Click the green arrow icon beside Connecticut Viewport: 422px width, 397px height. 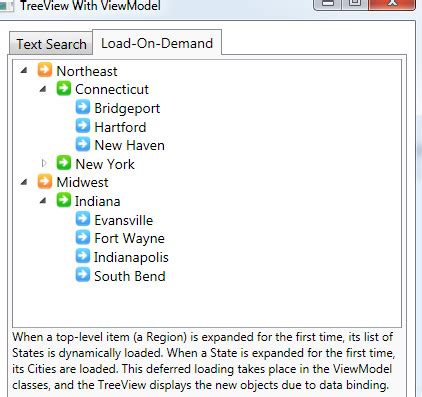64,88
